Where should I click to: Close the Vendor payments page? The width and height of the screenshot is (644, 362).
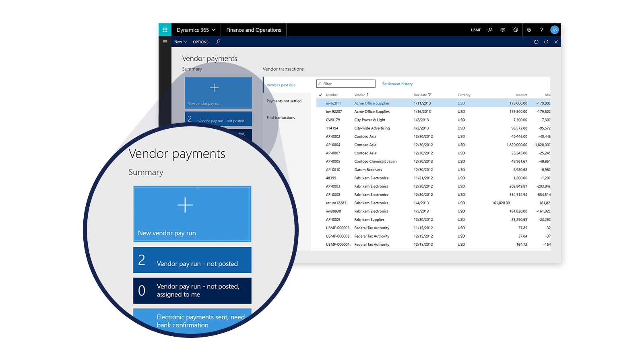coord(556,42)
